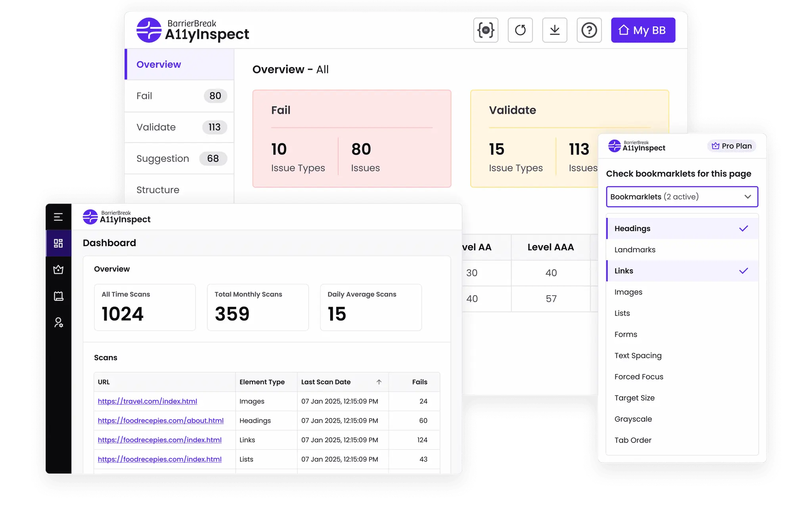This screenshot has width=812, height=508.
Task: Click the top A11yInspect logo
Action: coord(193,30)
